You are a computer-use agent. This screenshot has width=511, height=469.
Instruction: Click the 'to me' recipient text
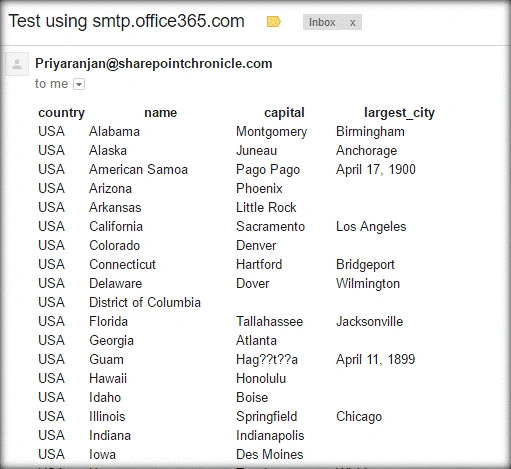coord(51,84)
